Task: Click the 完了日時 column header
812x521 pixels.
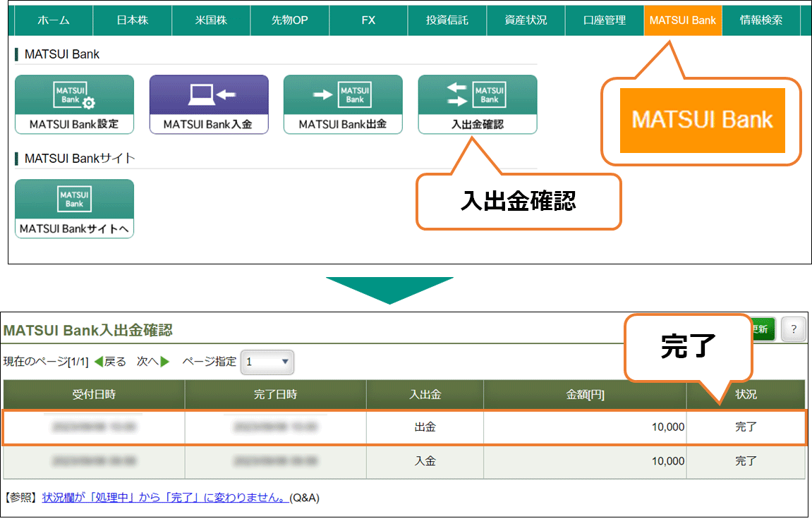Action: pyautogui.click(x=276, y=395)
